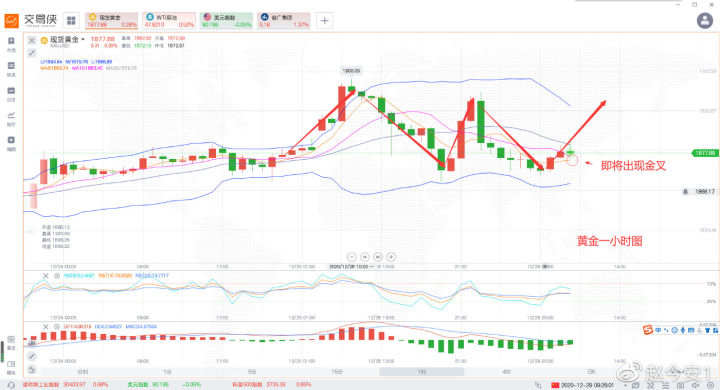Open the Sogou soft keyboard icon
This screenshot has width=720, height=390.
point(691,330)
